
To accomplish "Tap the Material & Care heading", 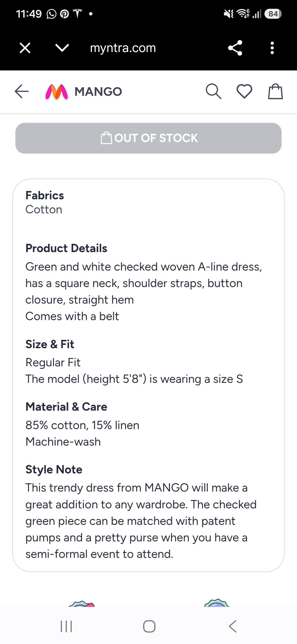I will tap(66, 407).
